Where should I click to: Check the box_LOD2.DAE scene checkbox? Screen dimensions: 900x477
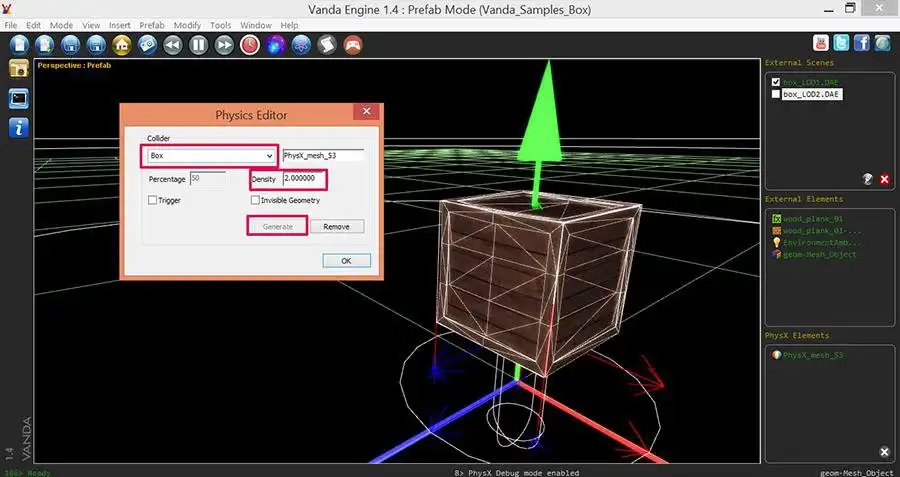click(776, 94)
